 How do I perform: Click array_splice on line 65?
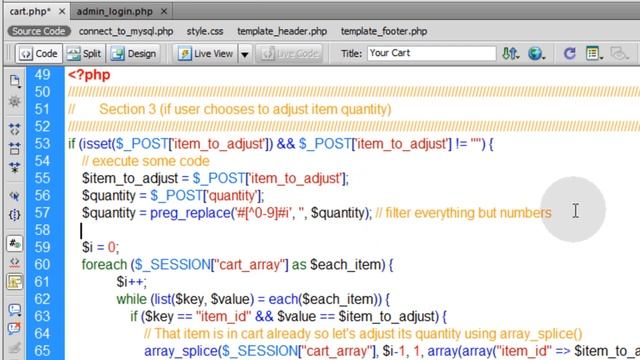coord(181,351)
